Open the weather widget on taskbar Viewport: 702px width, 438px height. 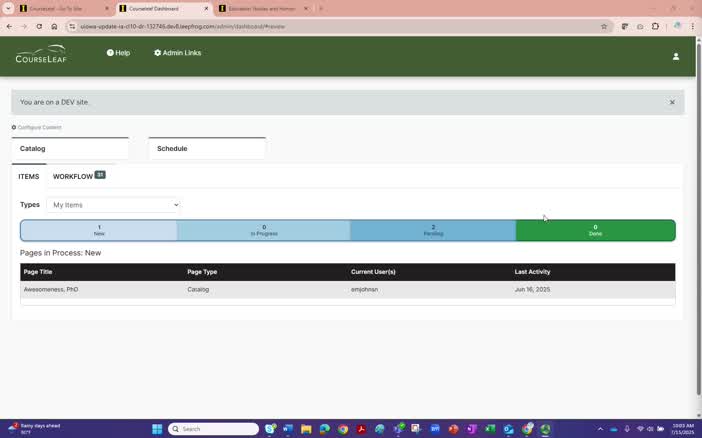tap(35, 429)
